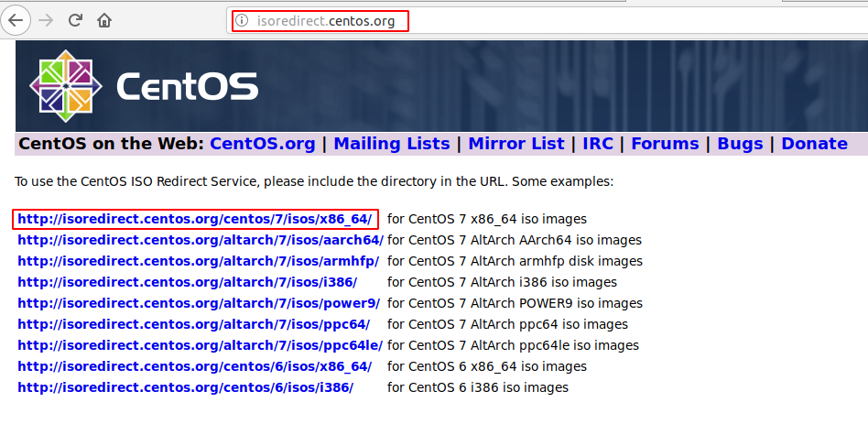Image resolution: width=868 pixels, height=435 pixels.
Task: Click the site information icon in address bar
Action: (x=242, y=20)
